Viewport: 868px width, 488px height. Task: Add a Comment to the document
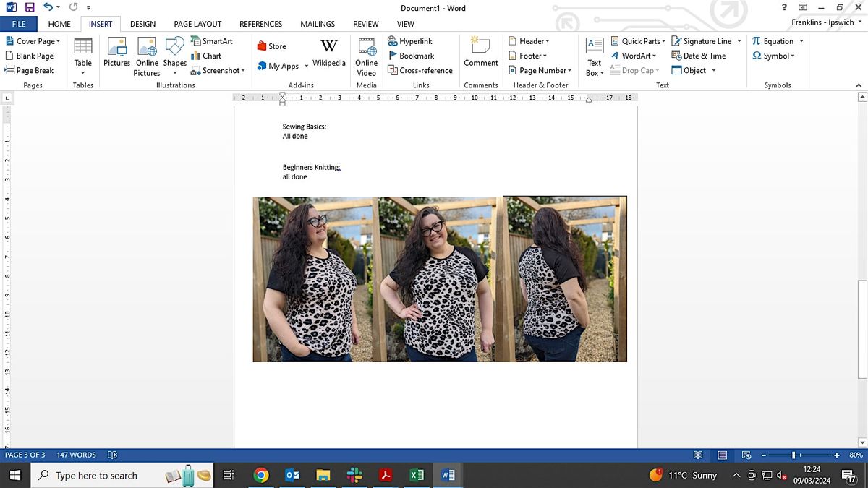pos(480,53)
